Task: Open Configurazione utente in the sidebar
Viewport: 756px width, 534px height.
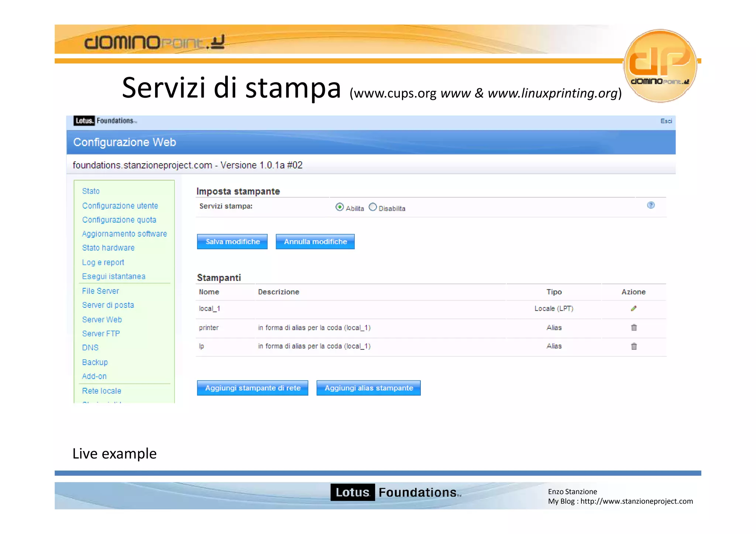Action: pos(120,206)
